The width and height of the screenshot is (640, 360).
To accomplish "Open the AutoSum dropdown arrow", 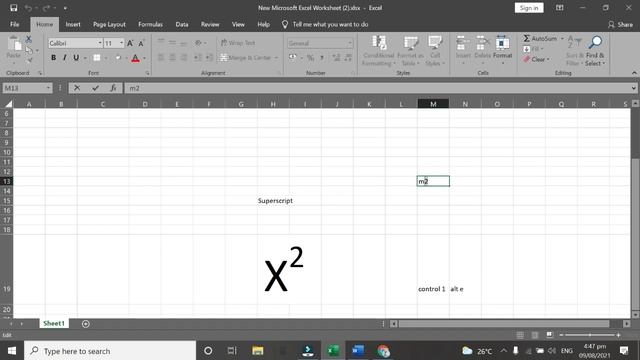I will 562,38.
